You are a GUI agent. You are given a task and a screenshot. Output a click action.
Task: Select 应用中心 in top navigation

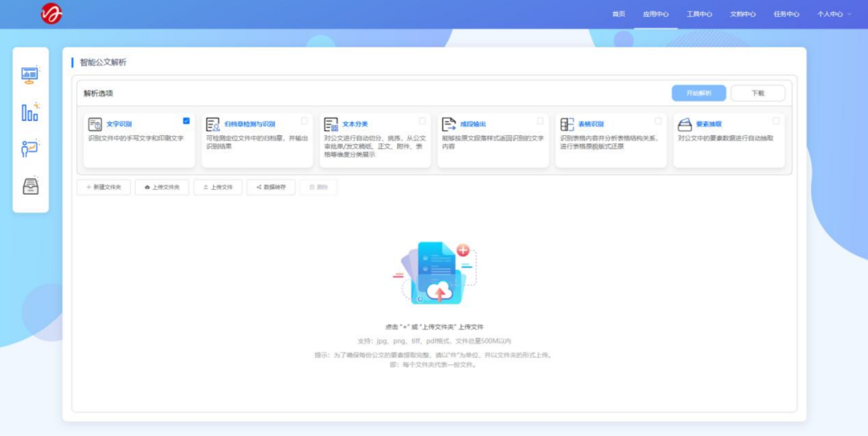click(x=656, y=14)
